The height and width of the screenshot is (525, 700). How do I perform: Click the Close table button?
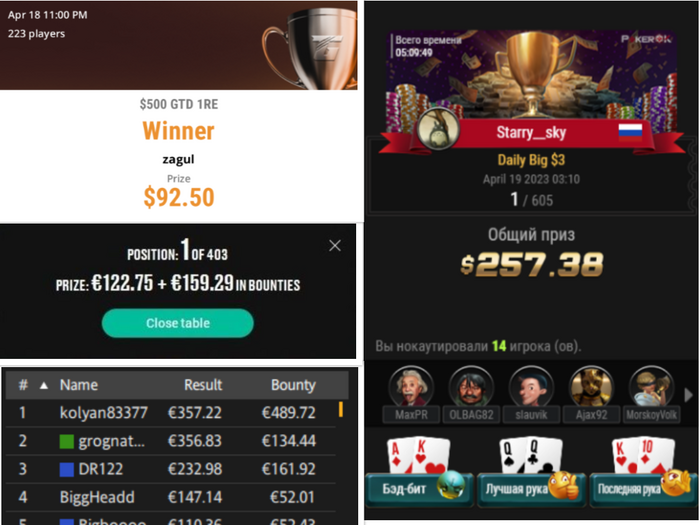tap(178, 323)
